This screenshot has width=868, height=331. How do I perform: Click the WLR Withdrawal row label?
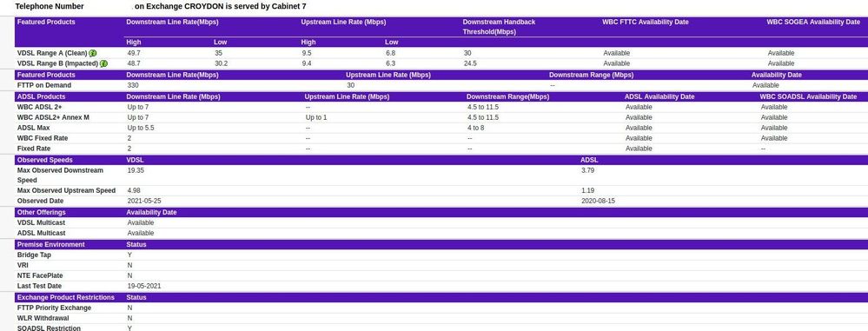click(x=43, y=318)
